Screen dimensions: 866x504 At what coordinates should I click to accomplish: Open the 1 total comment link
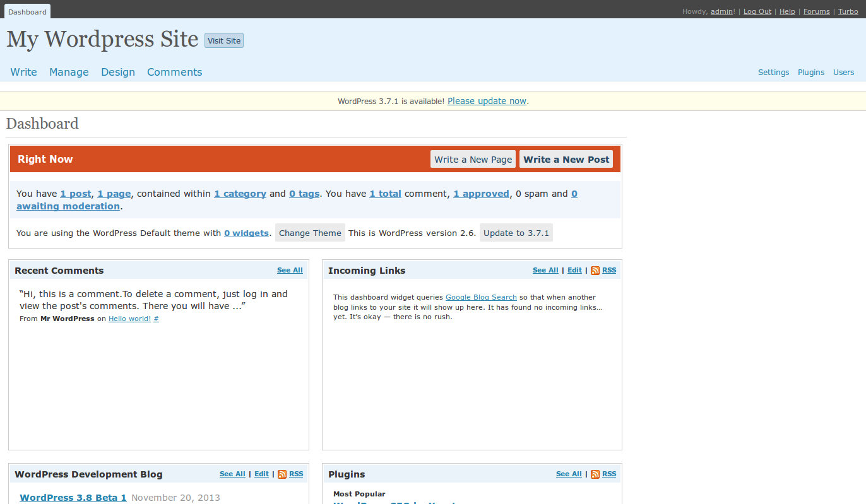coord(386,194)
